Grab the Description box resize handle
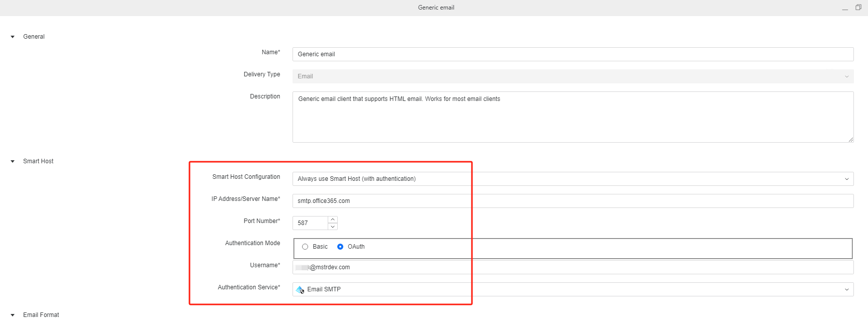Screen dimensions: 868x321 coord(850,140)
